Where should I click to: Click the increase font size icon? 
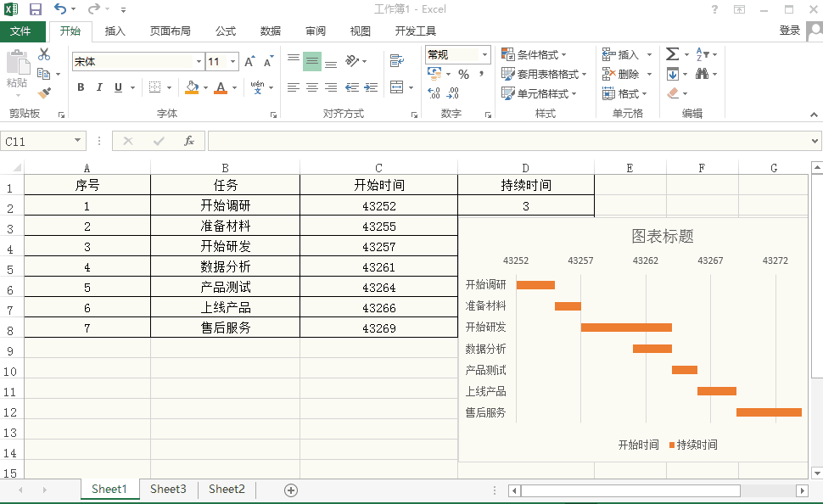point(249,62)
